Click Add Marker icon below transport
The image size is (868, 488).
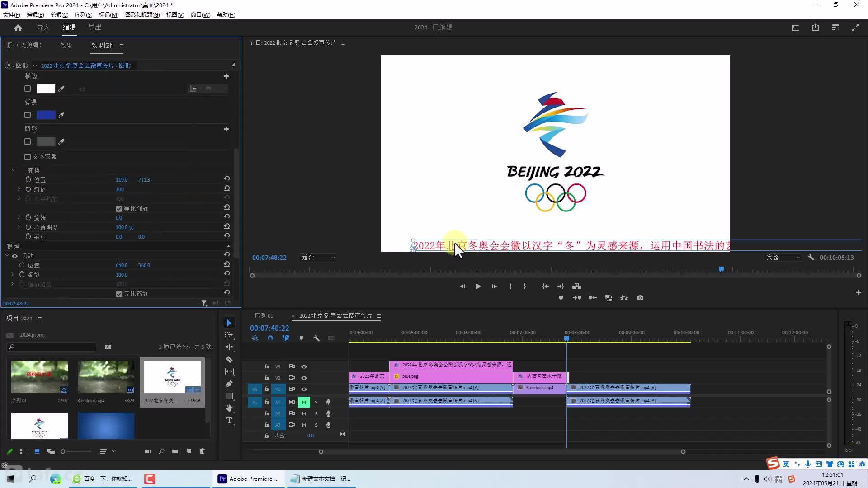tap(561, 298)
